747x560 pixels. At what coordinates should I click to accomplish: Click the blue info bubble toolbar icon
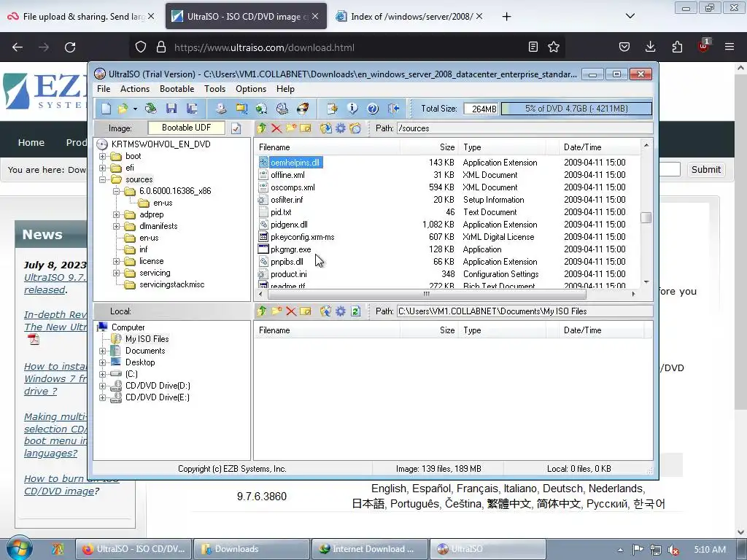tap(352, 109)
